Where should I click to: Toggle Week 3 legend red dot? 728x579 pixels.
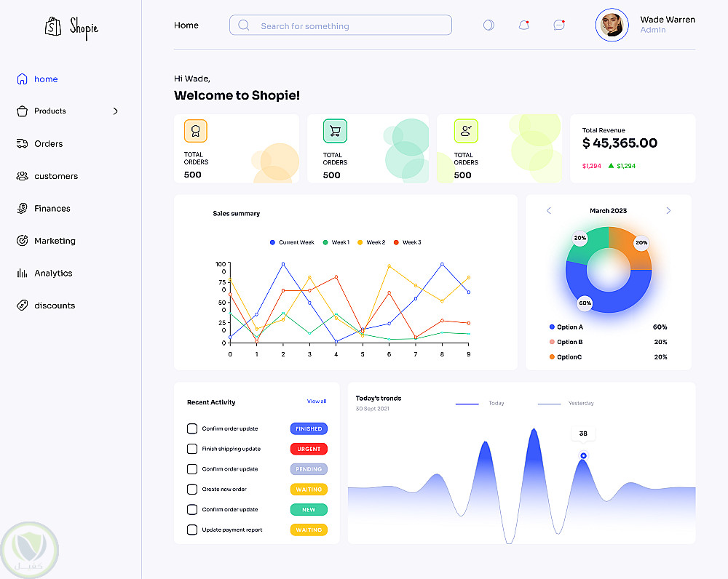click(396, 242)
